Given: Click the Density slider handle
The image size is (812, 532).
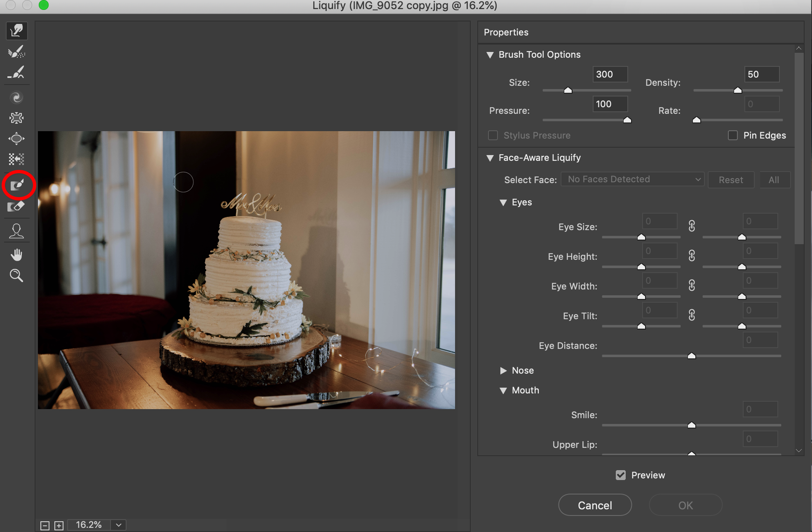Looking at the screenshot, I should 738,90.
